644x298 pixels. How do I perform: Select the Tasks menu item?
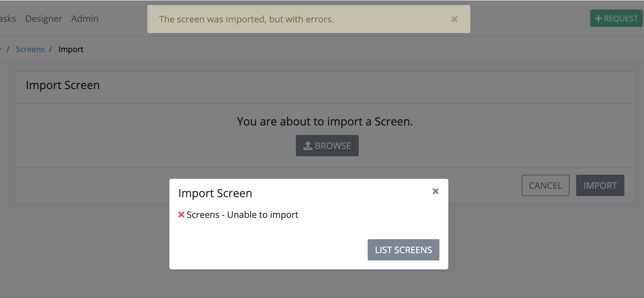pyautogui.click(x=8, y=18)
